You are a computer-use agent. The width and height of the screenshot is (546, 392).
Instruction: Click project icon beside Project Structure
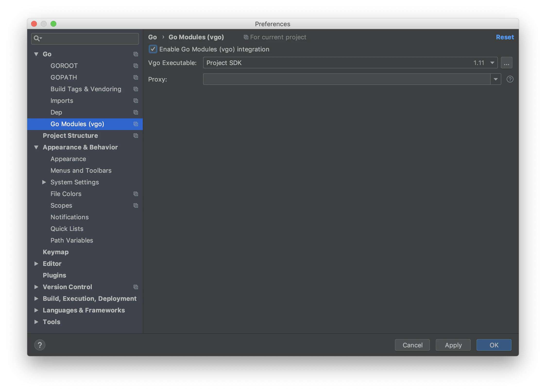click(136, 136)
